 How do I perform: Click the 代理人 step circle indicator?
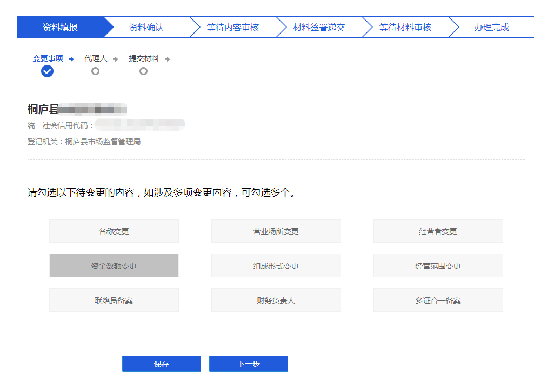[96, 70]
